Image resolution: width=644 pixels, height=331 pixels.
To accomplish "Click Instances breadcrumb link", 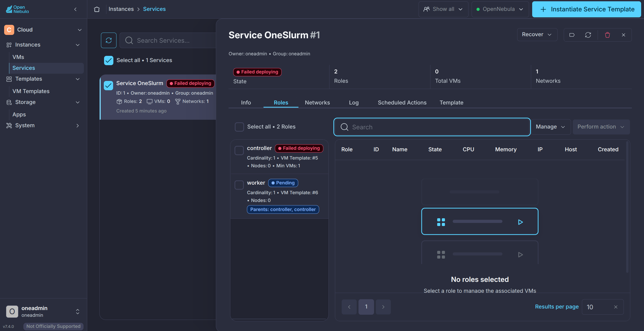I will (121, 9).
